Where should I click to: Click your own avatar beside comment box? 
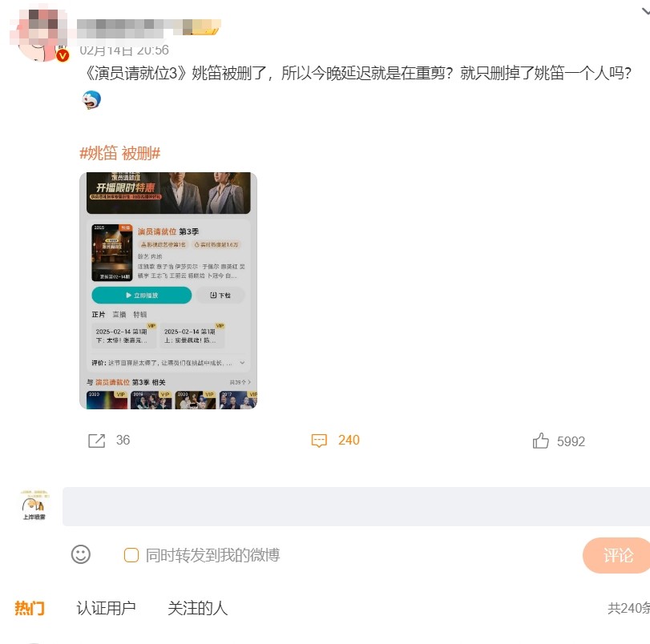tap(34, 505)
